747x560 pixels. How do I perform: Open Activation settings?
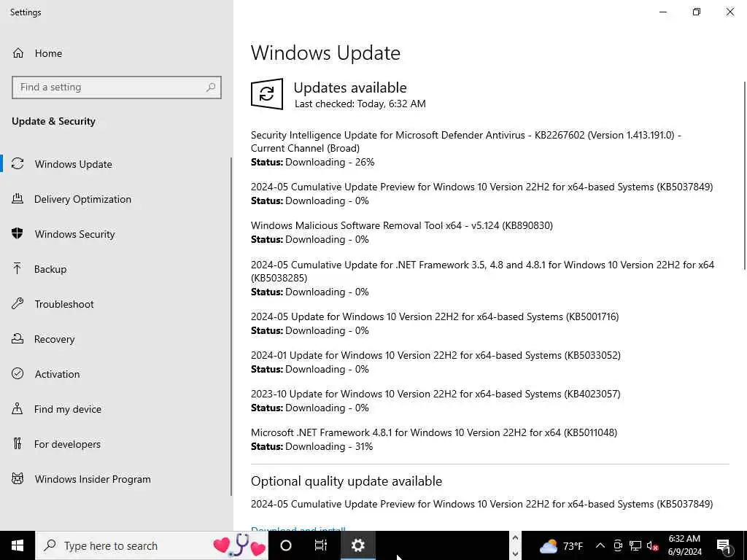point(117,374)
